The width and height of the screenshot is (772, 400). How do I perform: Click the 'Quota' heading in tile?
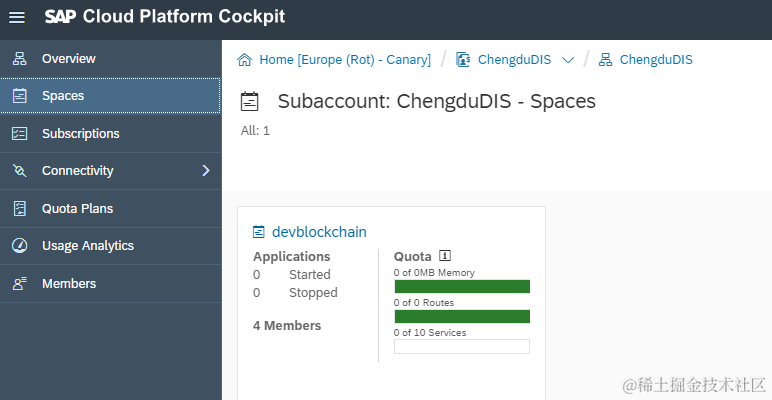coord(413,256)
